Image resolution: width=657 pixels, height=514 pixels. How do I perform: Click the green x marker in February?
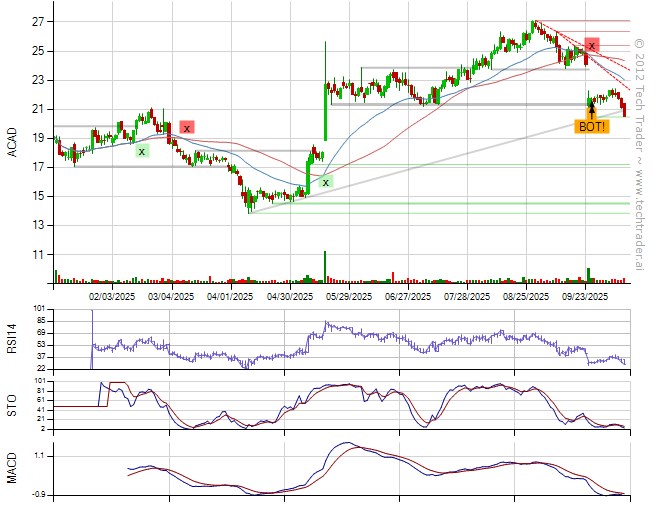(x=142, y=151)
